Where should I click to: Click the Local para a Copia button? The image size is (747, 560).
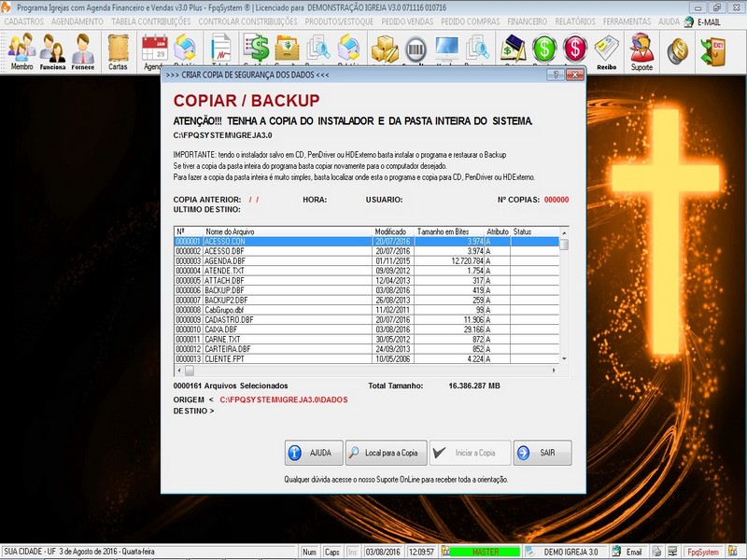coord(387,453)
